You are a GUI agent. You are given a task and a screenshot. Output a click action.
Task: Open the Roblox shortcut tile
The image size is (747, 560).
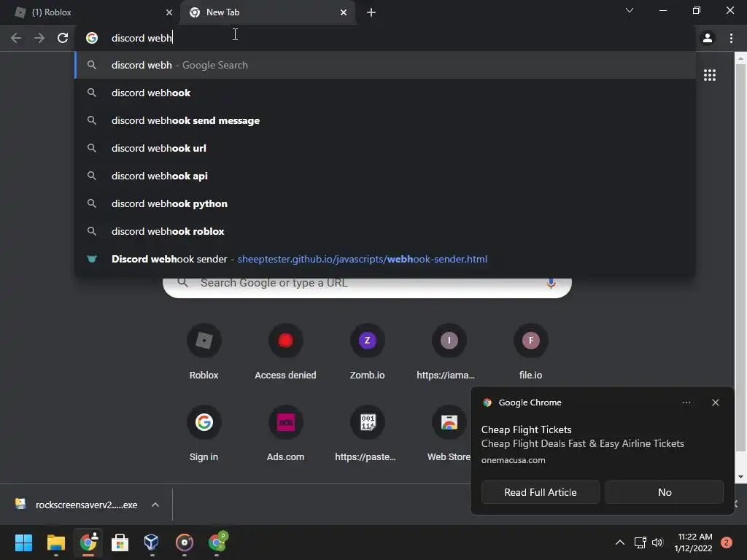coord(204,351)
